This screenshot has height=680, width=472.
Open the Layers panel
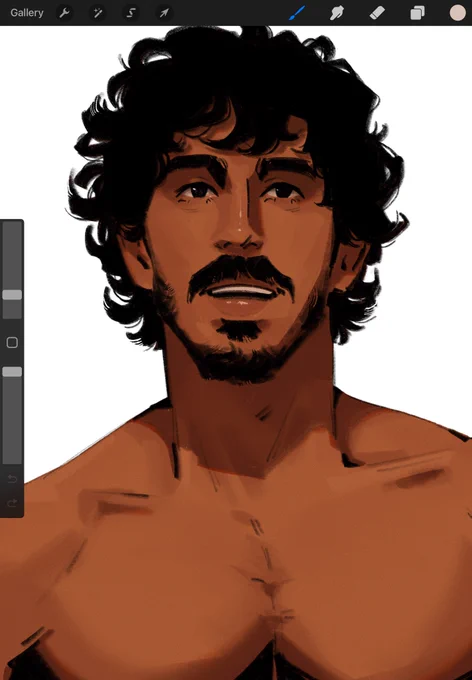point(417,13)
